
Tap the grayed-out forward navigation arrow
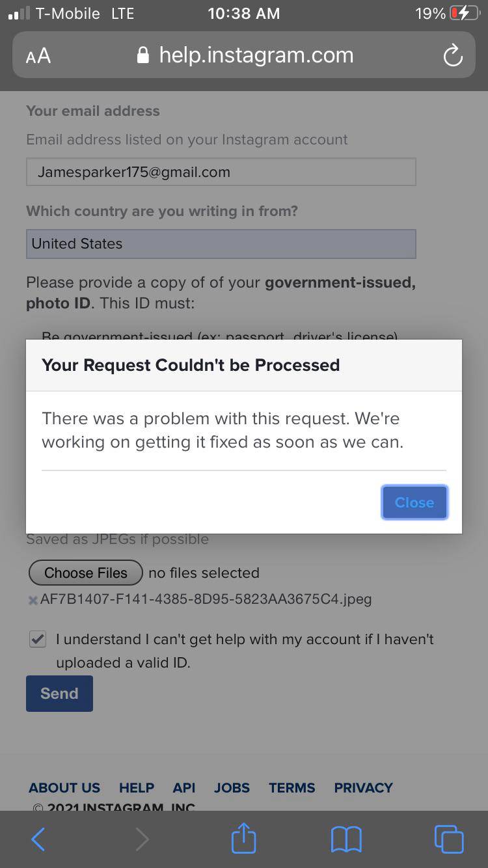point(142,839)
